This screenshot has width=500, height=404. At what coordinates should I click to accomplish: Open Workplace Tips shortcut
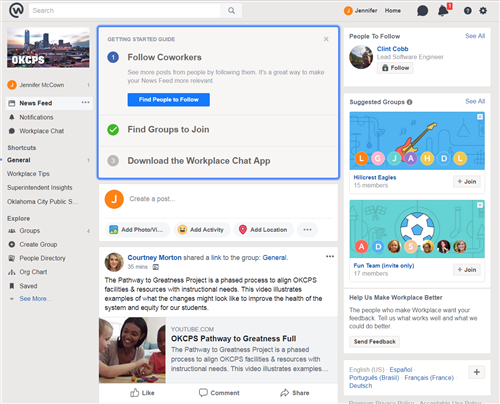point(28,174)
